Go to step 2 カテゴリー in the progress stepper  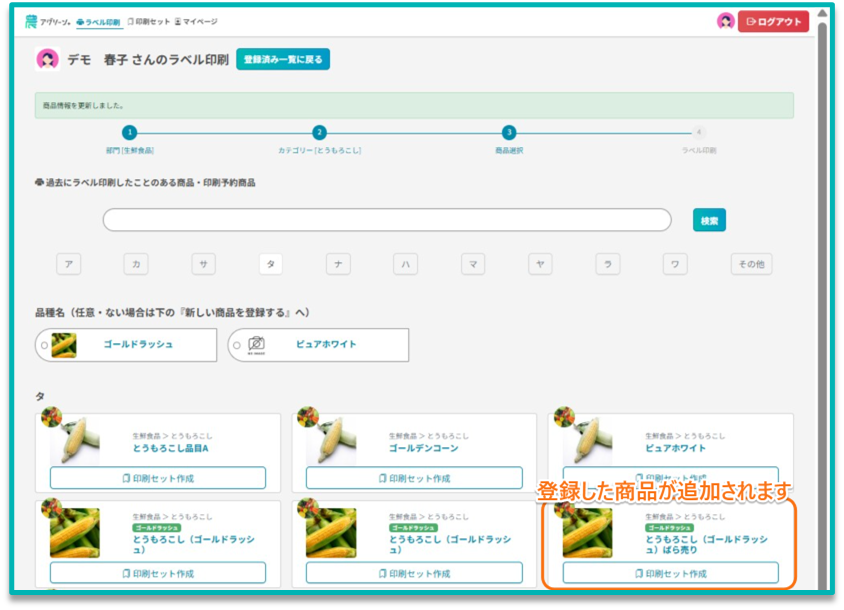tap(319, 132)
